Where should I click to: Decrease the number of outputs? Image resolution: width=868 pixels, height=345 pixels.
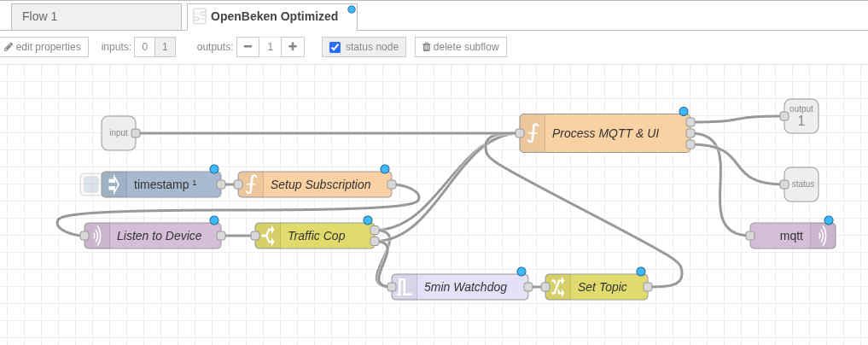[x=248, y=47]
